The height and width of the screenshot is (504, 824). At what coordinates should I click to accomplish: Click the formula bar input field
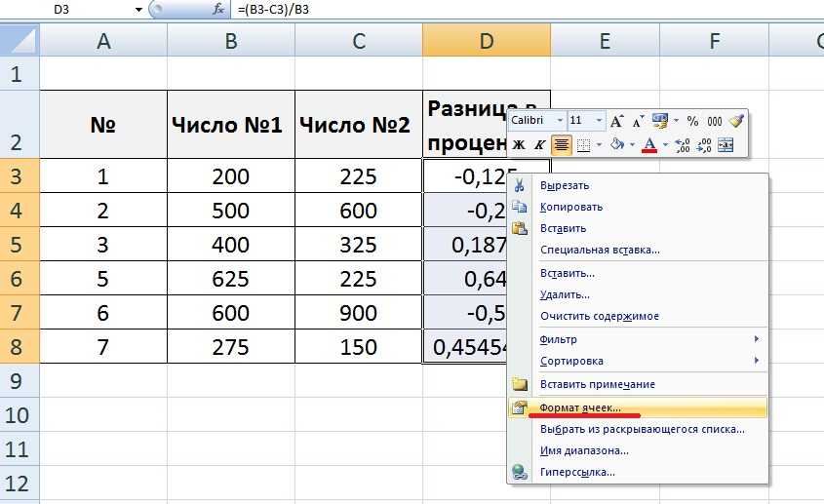pyautogui.click(x=528, y=10)
